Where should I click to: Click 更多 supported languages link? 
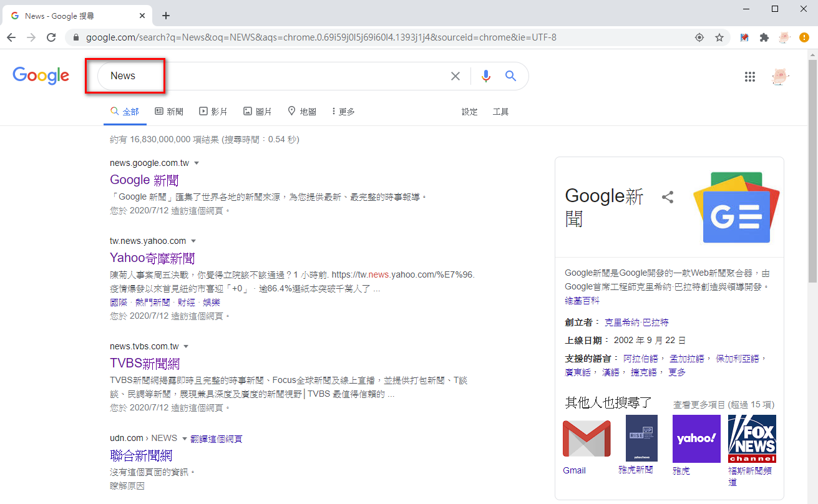point(677,372)
